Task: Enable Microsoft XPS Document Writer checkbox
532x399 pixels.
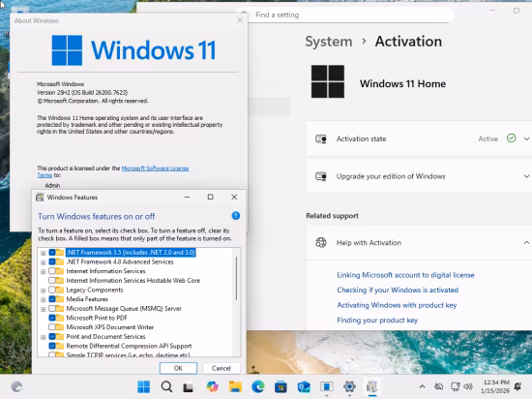Action: [x=52, y=327]
